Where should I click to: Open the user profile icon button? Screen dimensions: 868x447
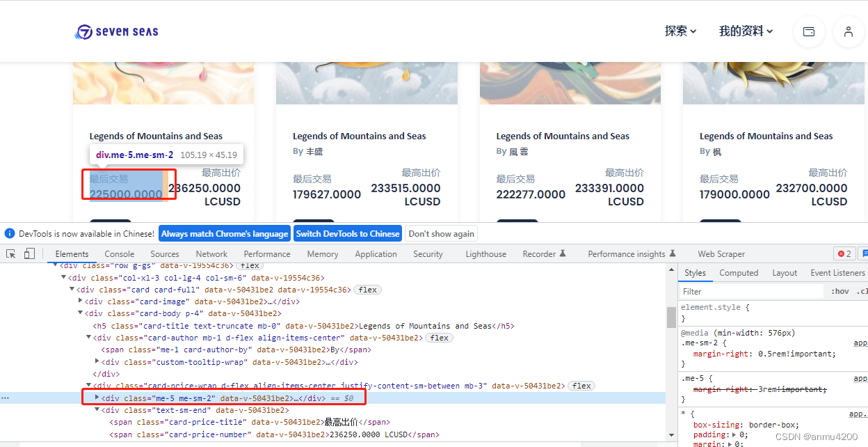(849, 31)
